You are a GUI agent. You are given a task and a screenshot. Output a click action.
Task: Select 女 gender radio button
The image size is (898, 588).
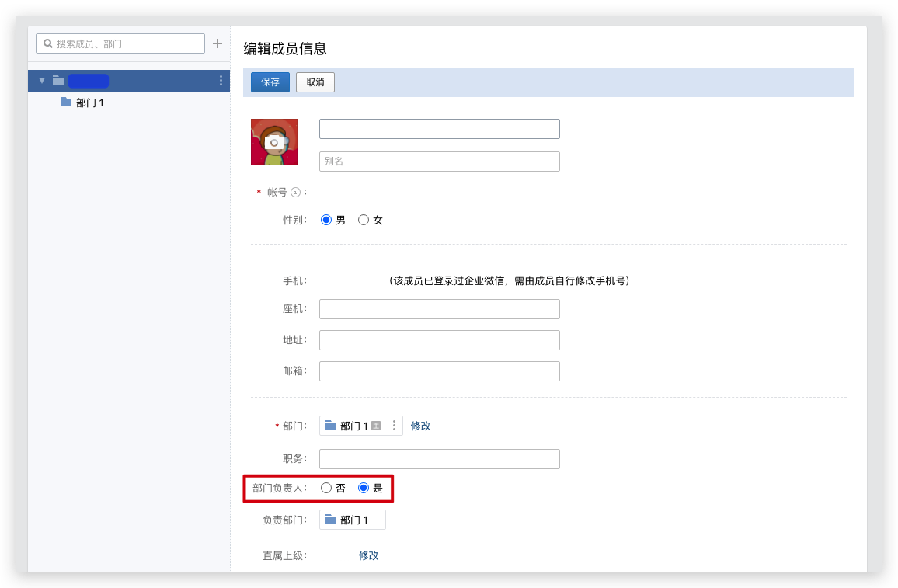pos(364,220)
